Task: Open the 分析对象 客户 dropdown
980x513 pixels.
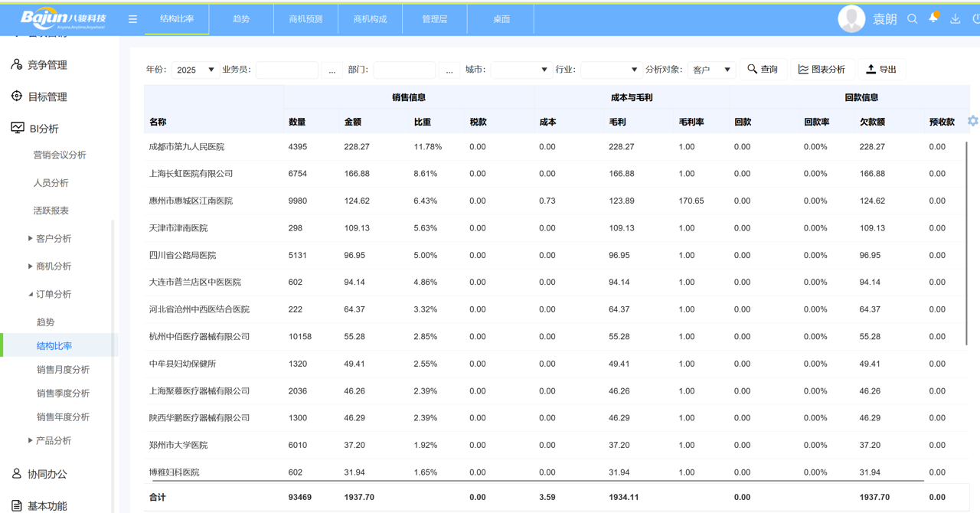Action: [711, 70]
